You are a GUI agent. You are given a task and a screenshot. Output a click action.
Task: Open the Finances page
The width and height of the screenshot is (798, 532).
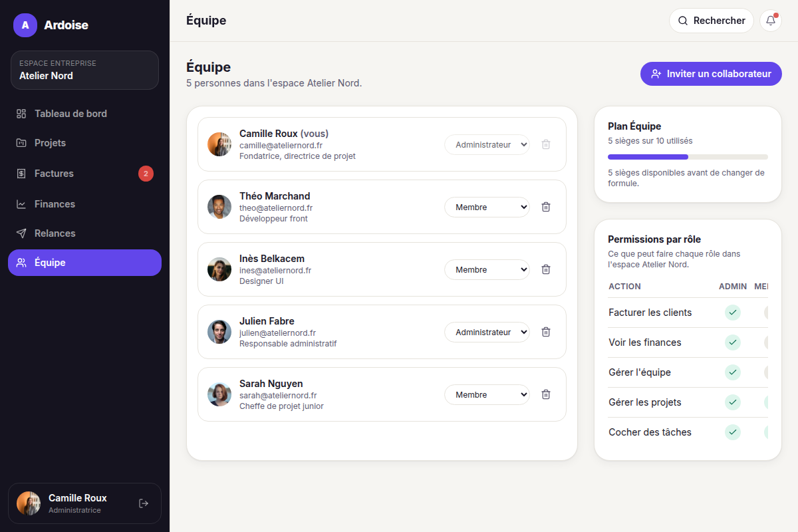tap(84, 204)
